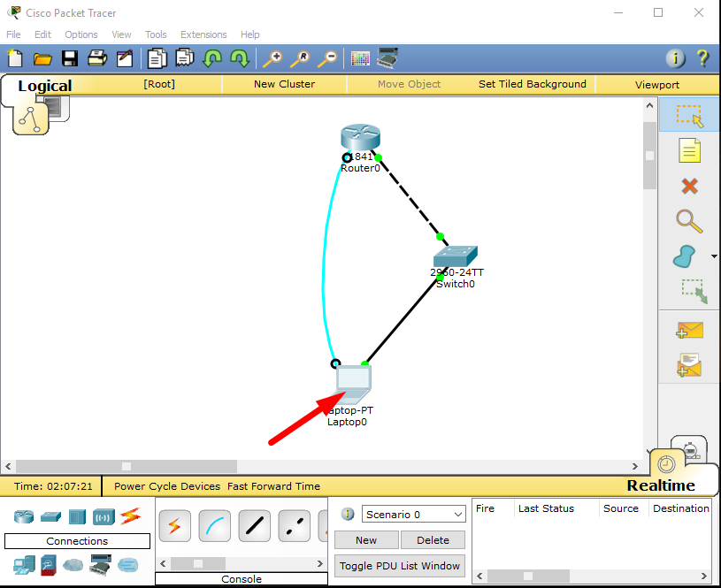
Task: Choose the Draw Polygon shape tool
Action: pos(684,256)
